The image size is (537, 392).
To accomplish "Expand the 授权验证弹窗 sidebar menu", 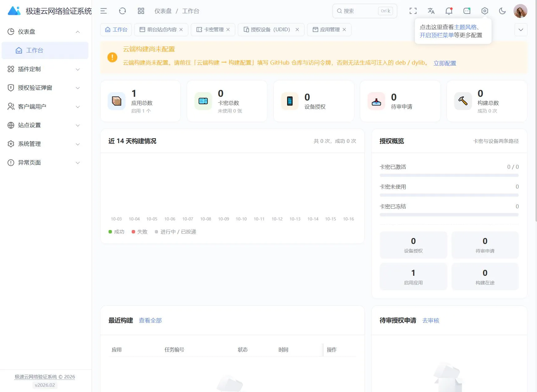I will click(45, 88).
